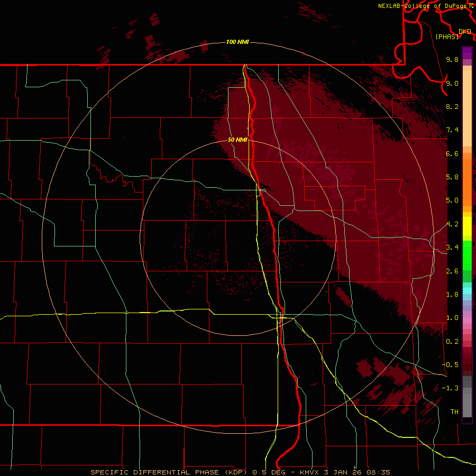Click the 9.0 value on the color scale
This screenshot has height=476, width=476.
[x=452, y=83]
